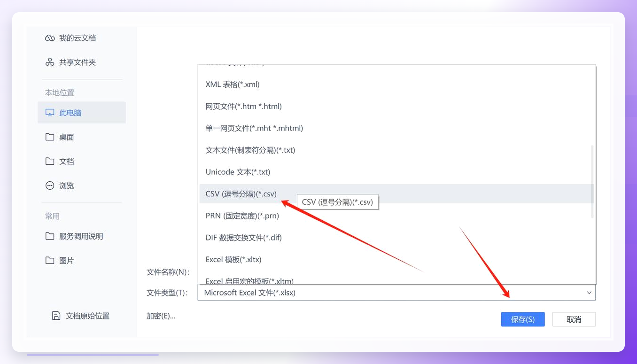Click the 文件类型 dropdown chevron arrow
Image resolution: width=637 pixels, height=364 pixels.
click(x=589, y=293)
